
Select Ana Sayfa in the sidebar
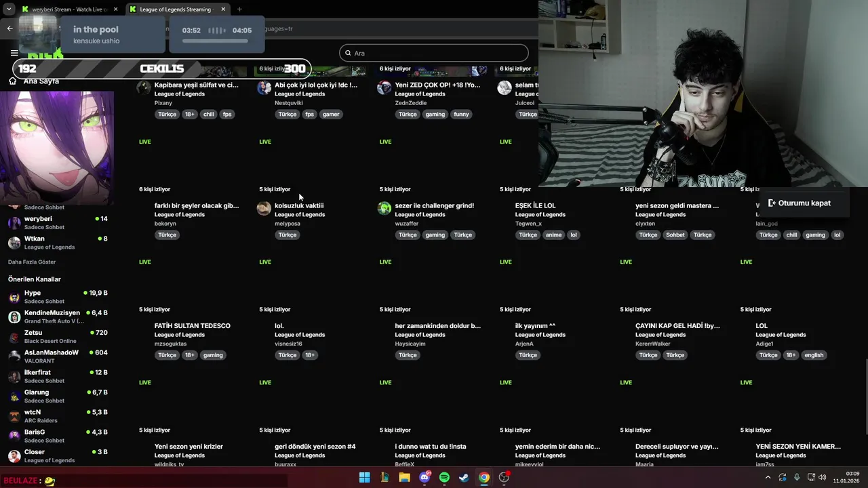[41, 81]
